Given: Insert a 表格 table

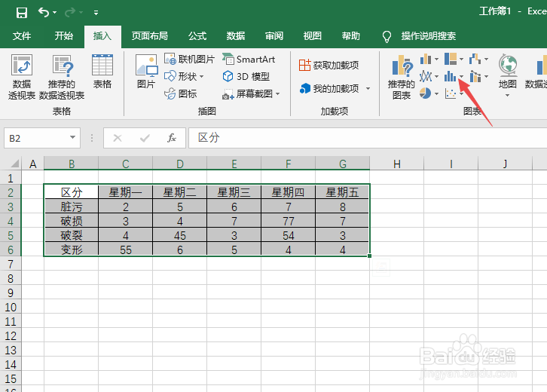Looking at the screenshot, I should point(102,72).
